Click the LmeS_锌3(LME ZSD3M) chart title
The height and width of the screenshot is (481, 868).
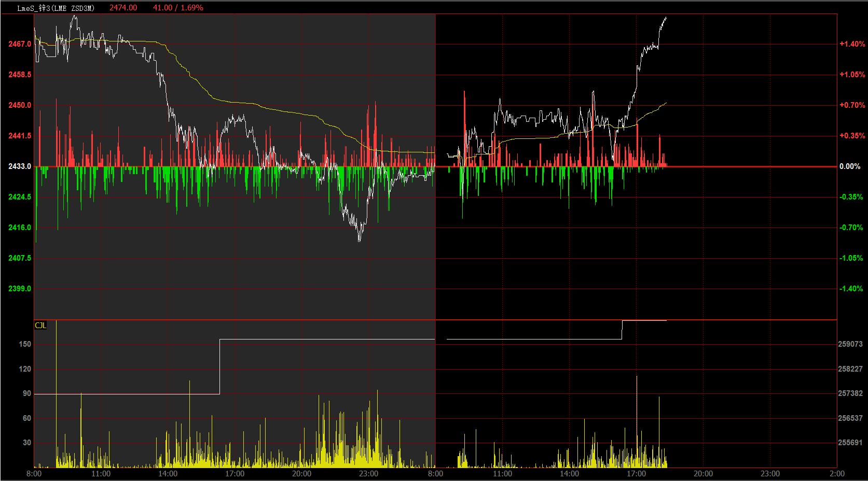tap(56, 8)
